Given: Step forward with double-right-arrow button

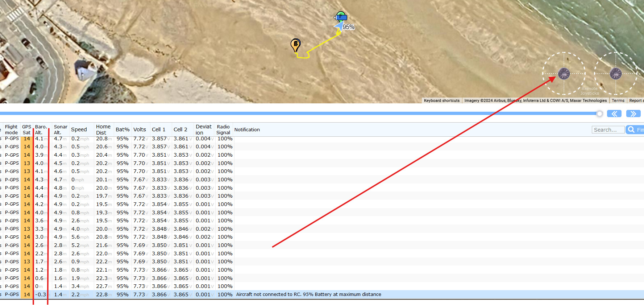Looking at the screenshot, I should 633,114.
